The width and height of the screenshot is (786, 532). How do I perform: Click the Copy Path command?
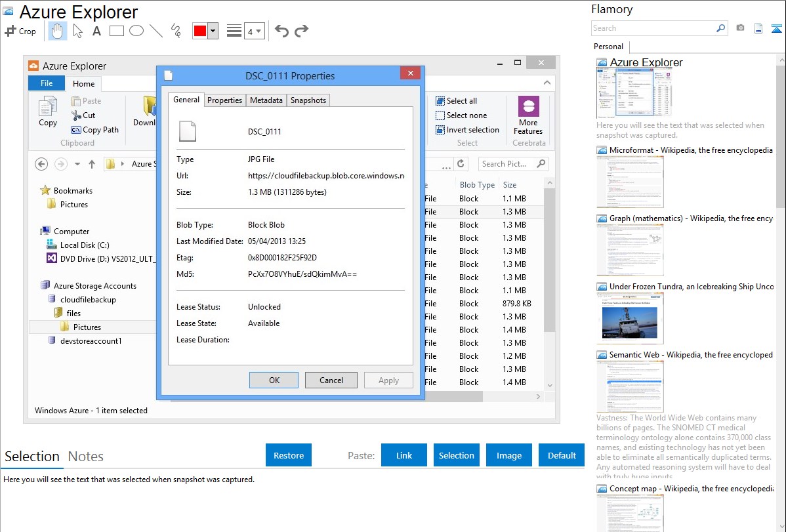(94, 130)
